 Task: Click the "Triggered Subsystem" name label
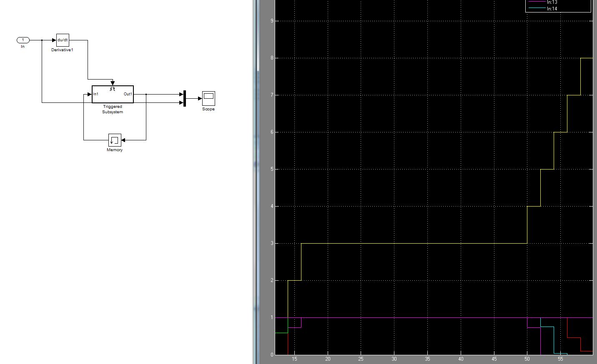coord(113,109)
